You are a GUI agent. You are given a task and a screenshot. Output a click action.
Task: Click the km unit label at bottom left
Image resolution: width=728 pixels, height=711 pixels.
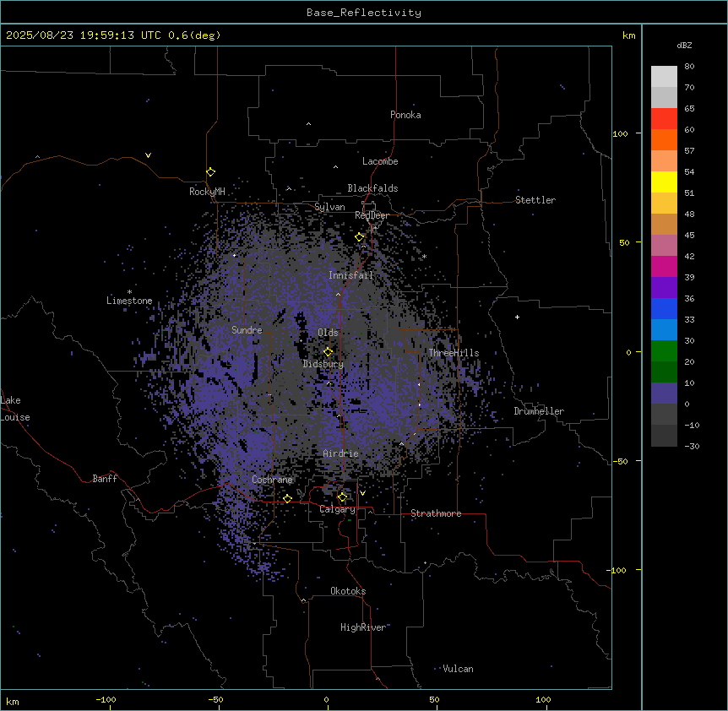tap(13, 702)
